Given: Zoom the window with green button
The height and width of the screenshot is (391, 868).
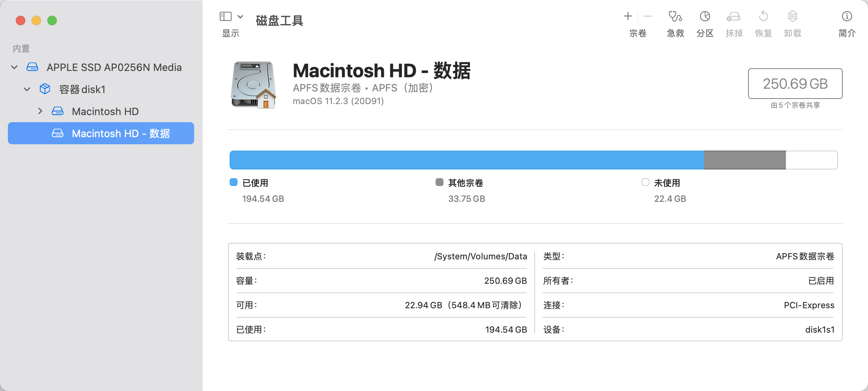Looking at the screenshot, I should coord(52,20).
